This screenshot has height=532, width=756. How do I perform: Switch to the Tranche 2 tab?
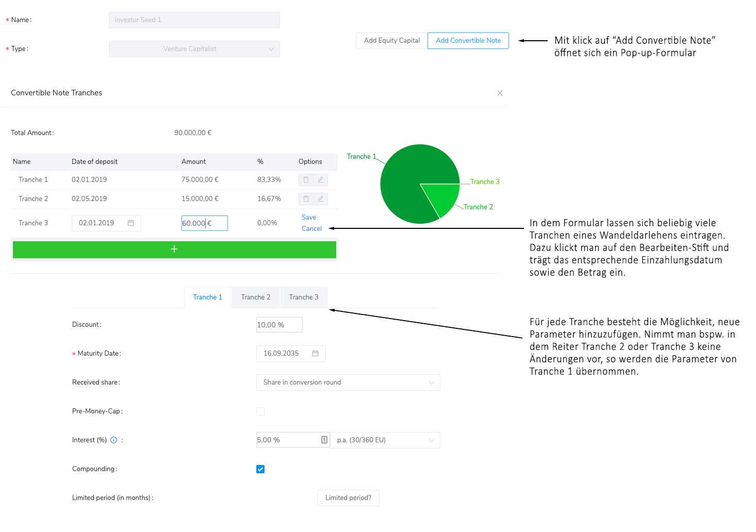click(x=256, y=297)
